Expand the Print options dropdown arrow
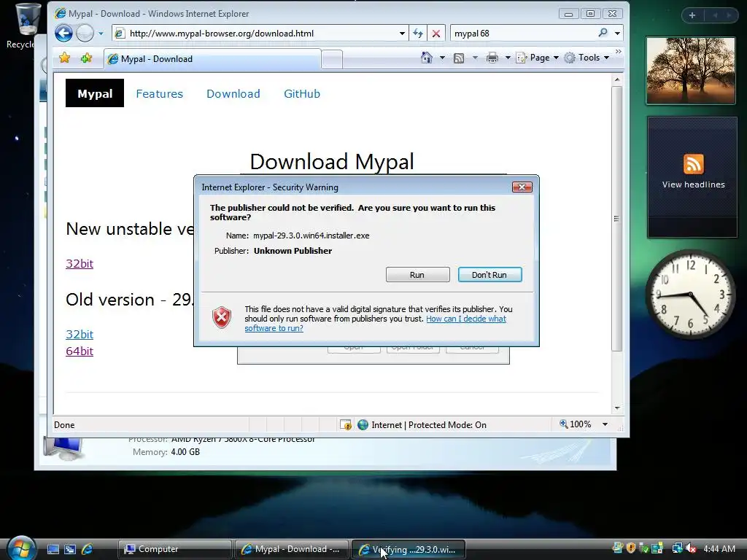 [508, 58]
